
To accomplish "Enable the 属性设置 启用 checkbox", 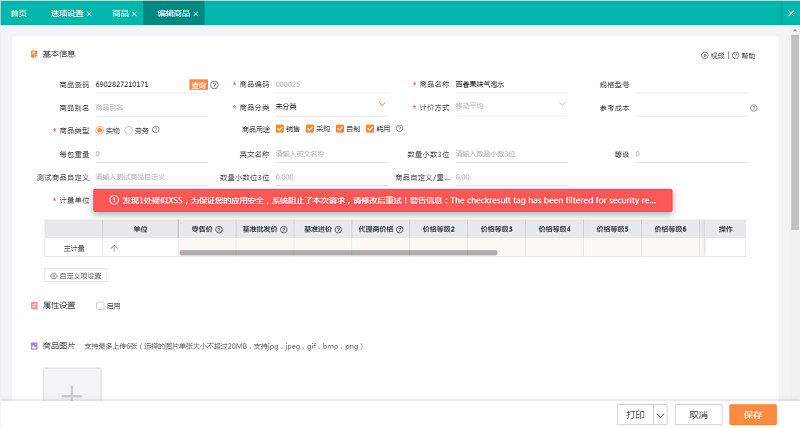I will (x=100, y=306).
